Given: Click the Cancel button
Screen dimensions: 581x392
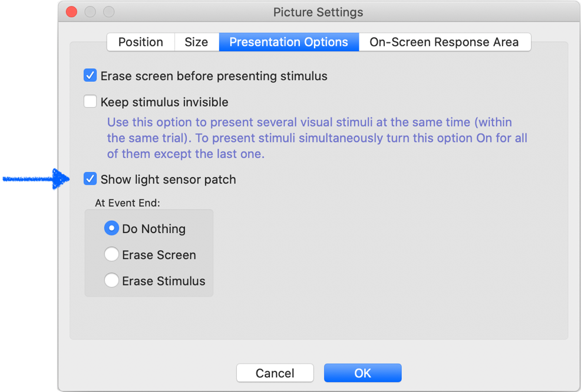Looking at the screenshot, I should pos(275,373).
